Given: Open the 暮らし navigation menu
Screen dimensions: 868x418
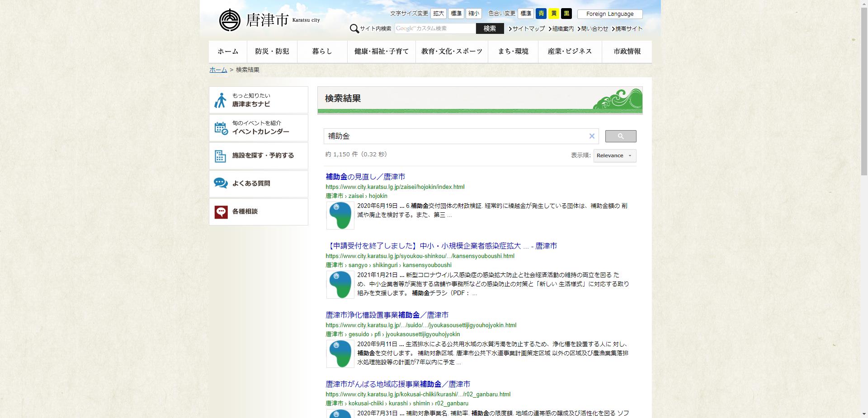Looking at the screenshot, I should [x=322, y=51].
